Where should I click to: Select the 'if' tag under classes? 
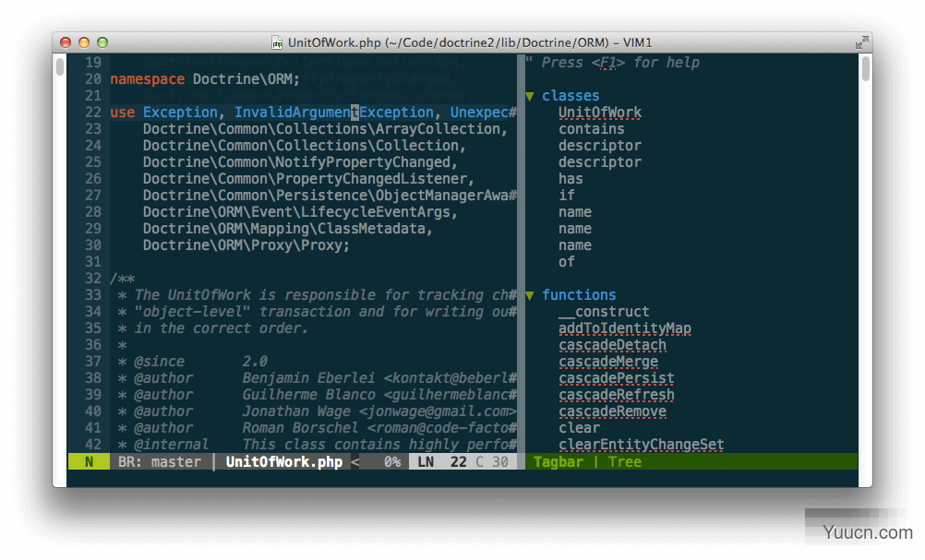coord(566,195)
